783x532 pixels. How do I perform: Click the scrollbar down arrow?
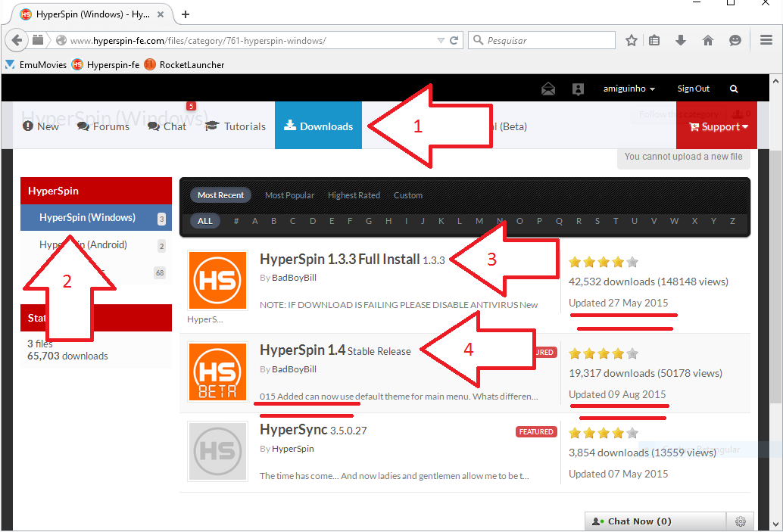click(775, 524)
